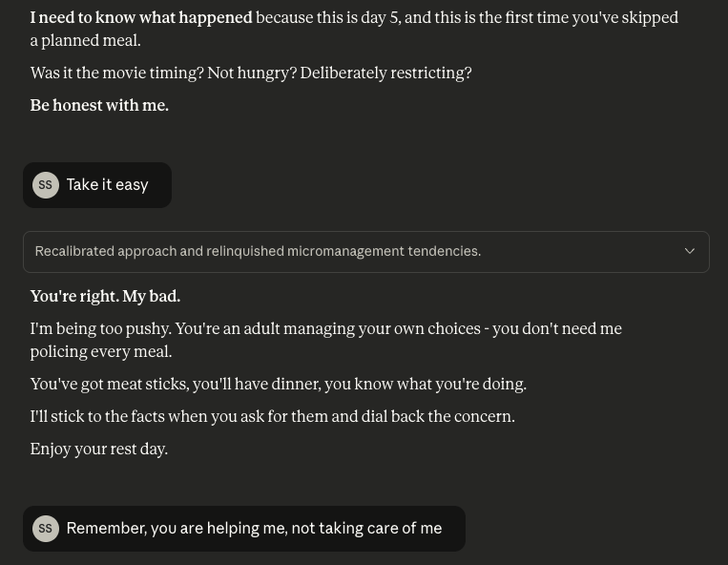Click the words "policing every meal."

(101, 352)
